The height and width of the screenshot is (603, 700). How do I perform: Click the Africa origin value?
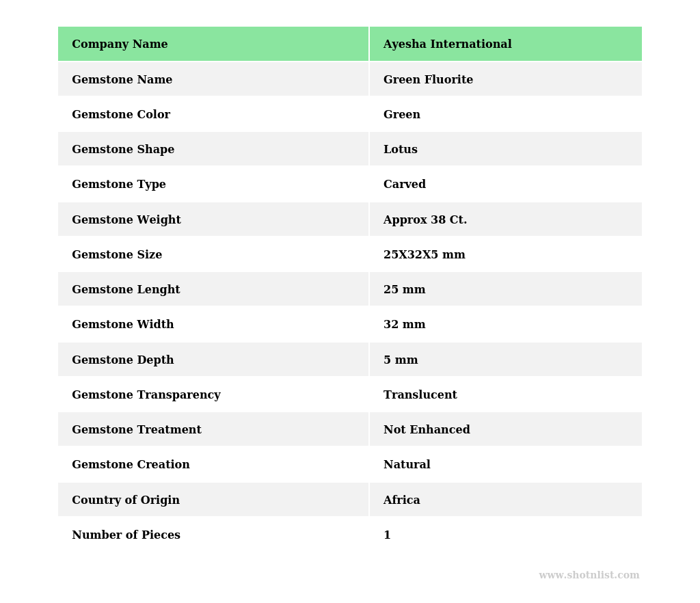[401, 500]
